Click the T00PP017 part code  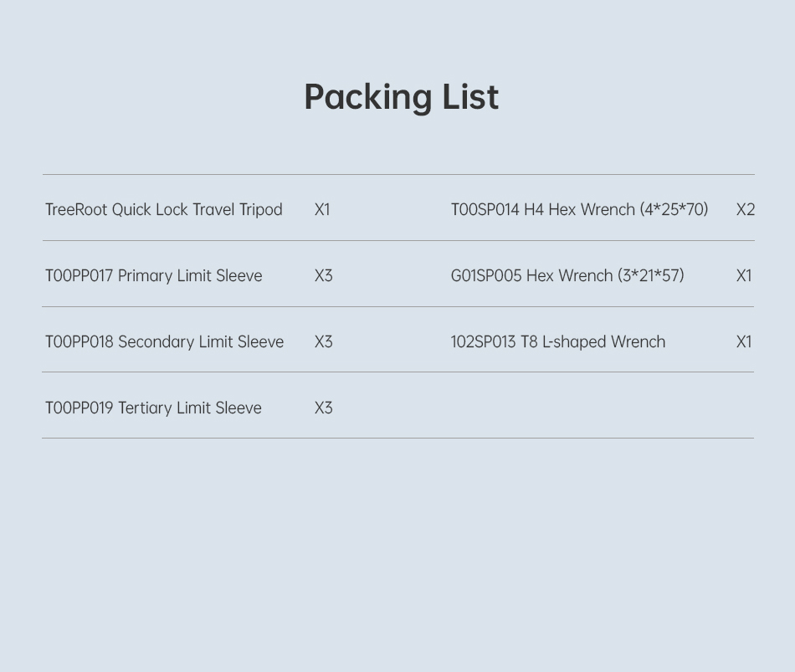coord(79,276)
